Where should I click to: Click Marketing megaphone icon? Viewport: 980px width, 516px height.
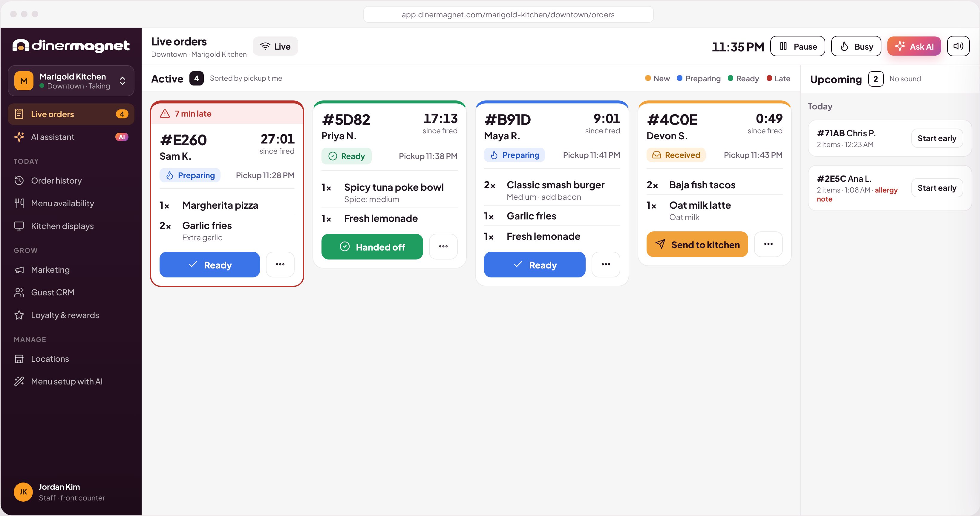[x=19, y=270]
